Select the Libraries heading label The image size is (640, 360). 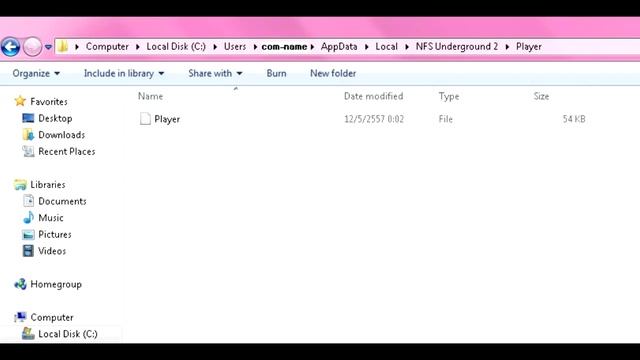(x=48, y=184)
